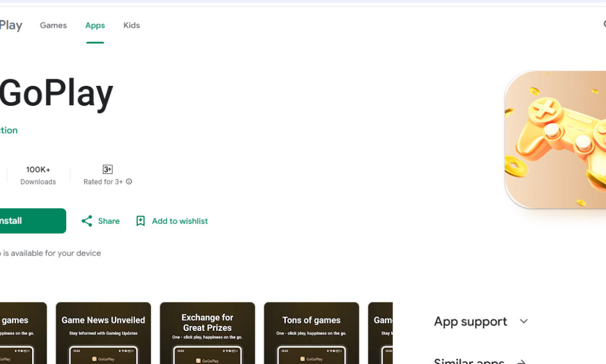606x364 pixels.
Task: Click the search icon
Action: pyautogui.click(x=604, y=25)
